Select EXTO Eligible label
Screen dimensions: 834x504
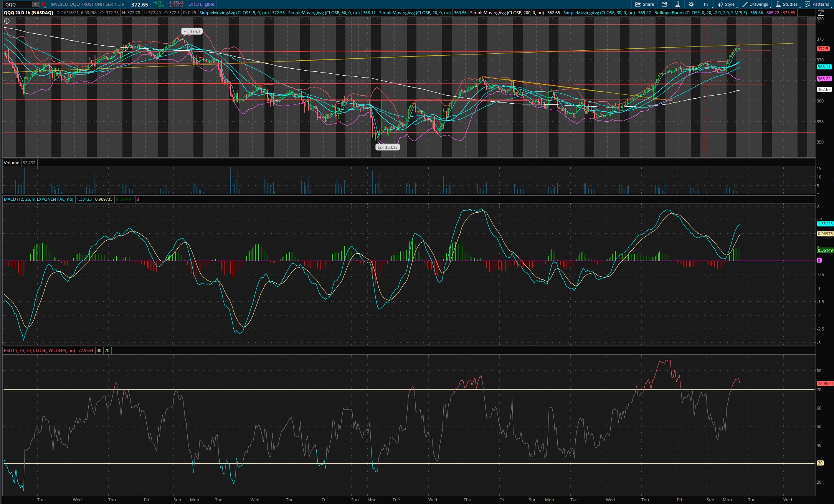201,4
